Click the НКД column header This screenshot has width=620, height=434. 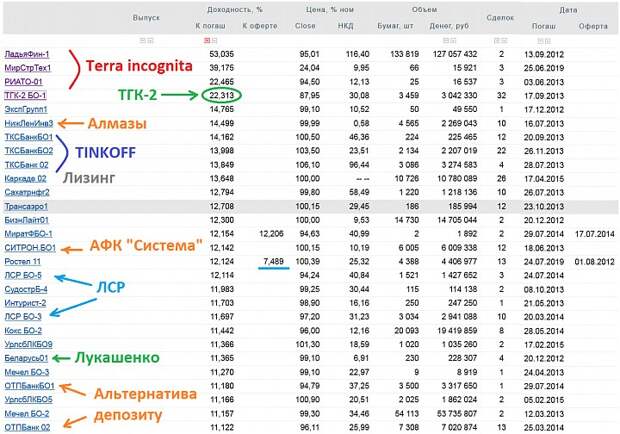point(346,26)
